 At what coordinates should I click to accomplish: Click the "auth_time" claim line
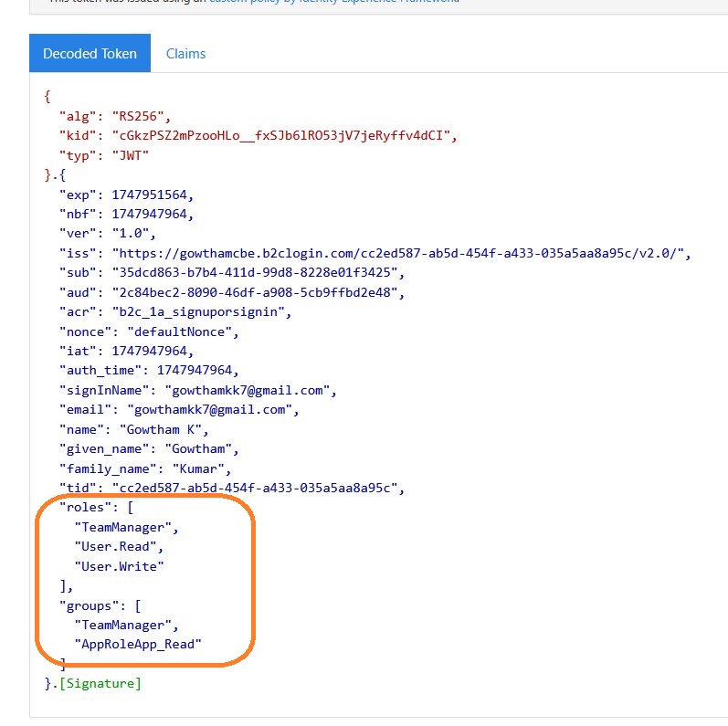pos(149,371)
